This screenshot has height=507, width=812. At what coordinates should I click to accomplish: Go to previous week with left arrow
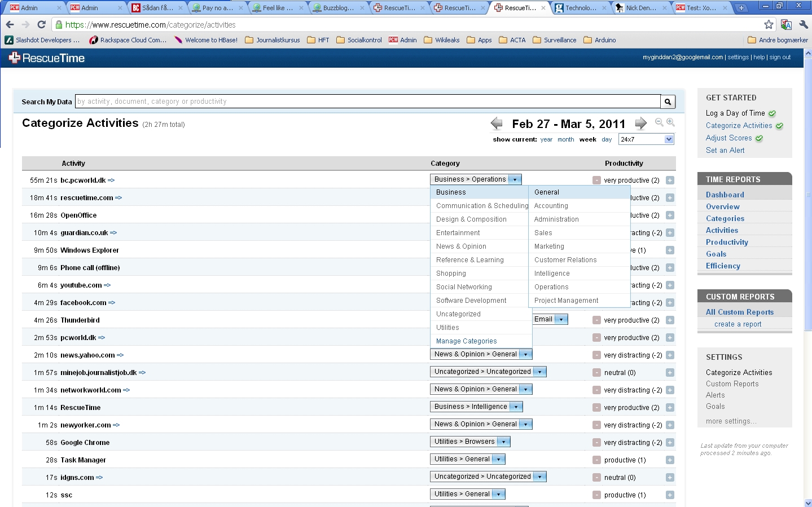pyautogui.click(x=497, y=124)
